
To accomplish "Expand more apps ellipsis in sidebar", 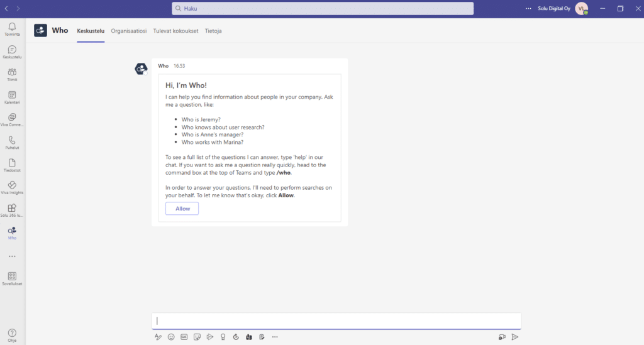I will pyautogui.click(x=12, y=256).
